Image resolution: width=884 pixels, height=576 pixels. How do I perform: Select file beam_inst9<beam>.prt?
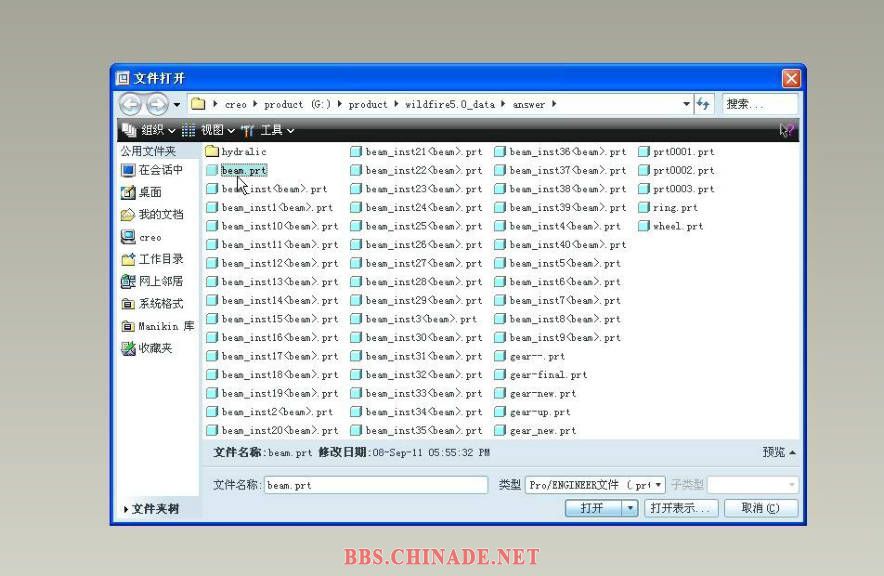click(x=558, y=338)
